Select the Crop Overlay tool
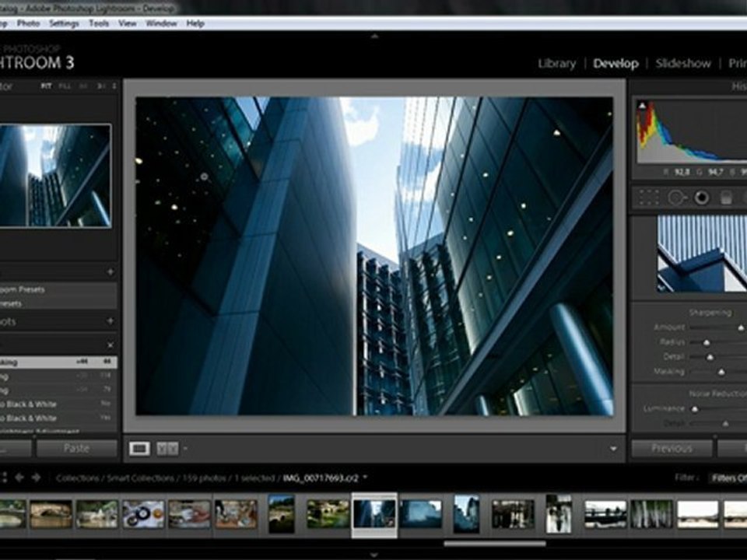The width and height of the screenshot is (747, 560). pyautogui.click(x=649, y=197)
